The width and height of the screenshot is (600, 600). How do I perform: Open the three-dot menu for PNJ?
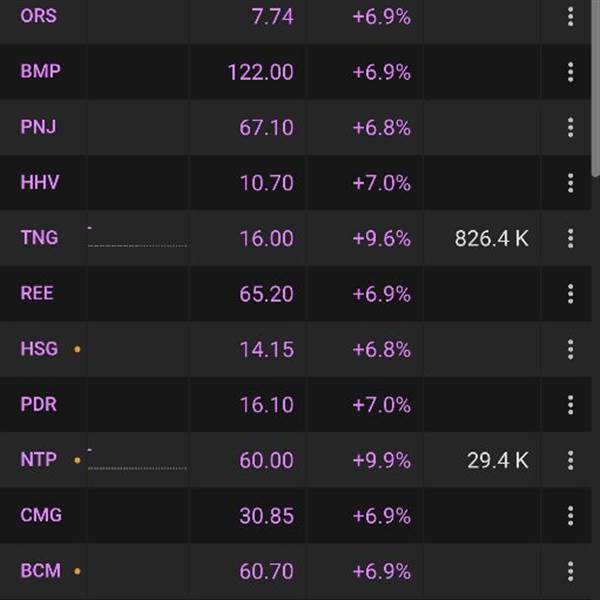click(x=570, y=127)
